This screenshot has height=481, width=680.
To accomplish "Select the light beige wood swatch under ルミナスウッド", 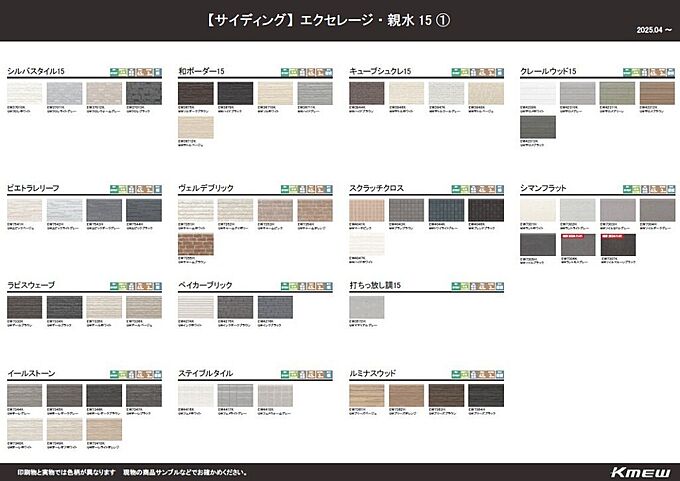I will coord(366,396).
